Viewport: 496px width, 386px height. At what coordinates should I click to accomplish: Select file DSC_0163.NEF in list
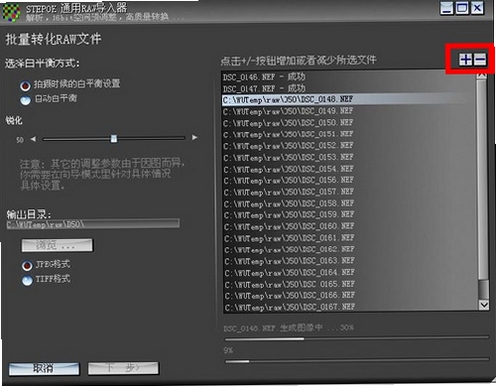coord(349,261)
